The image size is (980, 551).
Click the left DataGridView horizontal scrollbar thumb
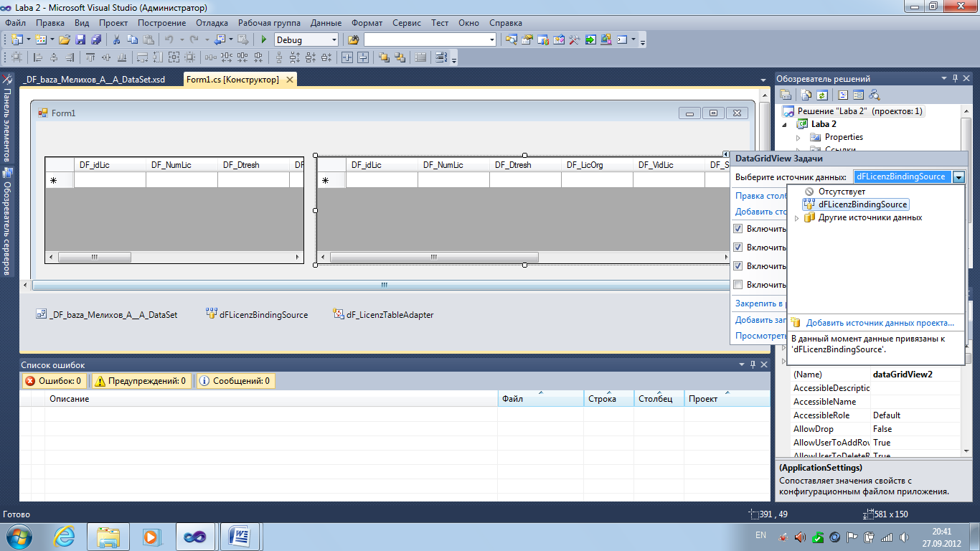pyautogui.click(x=94, y=257)
